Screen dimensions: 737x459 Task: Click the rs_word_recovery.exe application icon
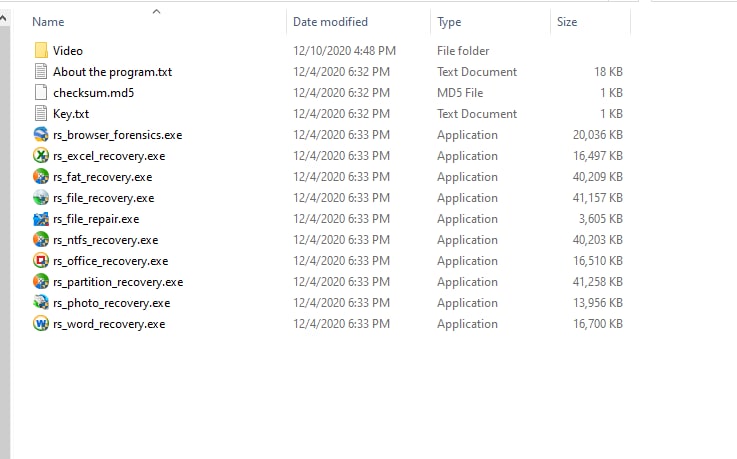tap(41, 324)
